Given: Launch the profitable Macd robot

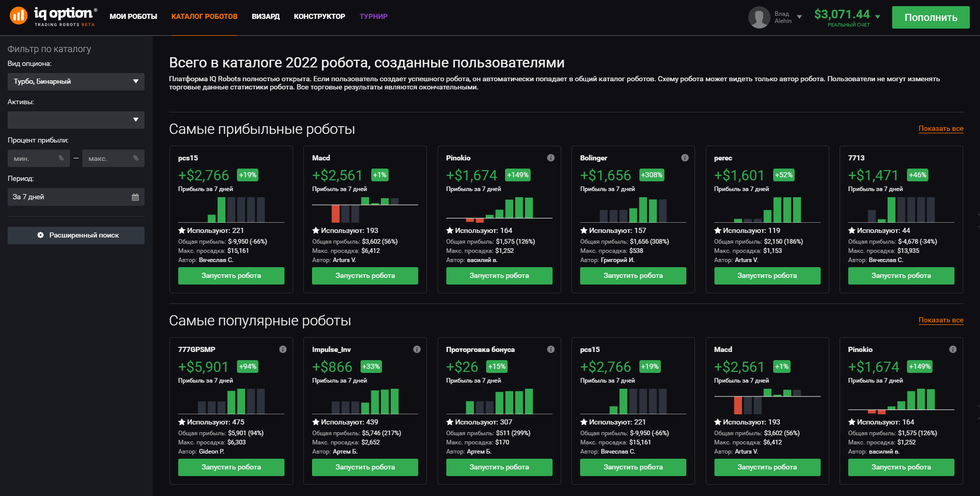Looking at the screenshot, I should pyautogui.click(x=365, y=276).
